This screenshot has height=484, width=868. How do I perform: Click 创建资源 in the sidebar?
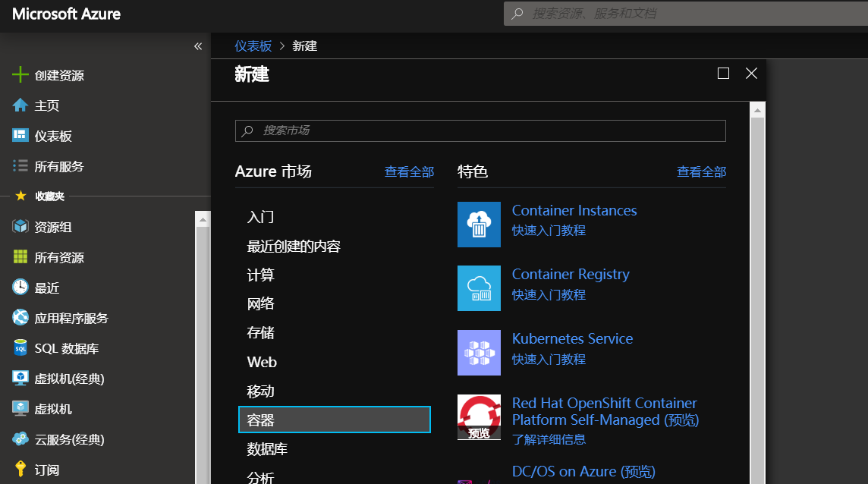coord(59,75)
